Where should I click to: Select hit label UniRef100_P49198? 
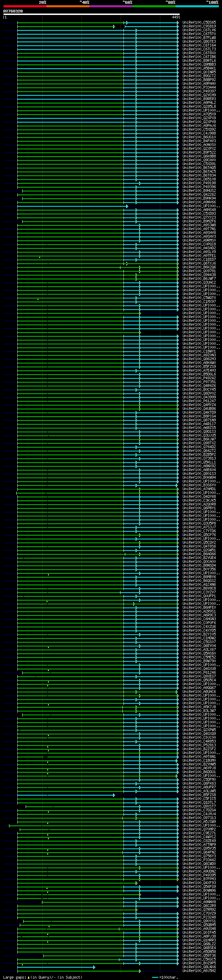coord(199,183)
